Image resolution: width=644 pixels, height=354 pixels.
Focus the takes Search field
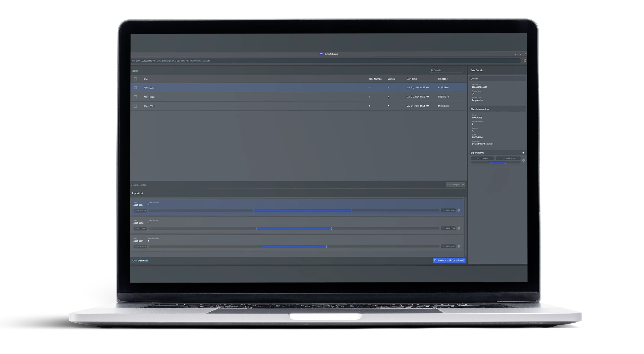click(x=447, y=70)
